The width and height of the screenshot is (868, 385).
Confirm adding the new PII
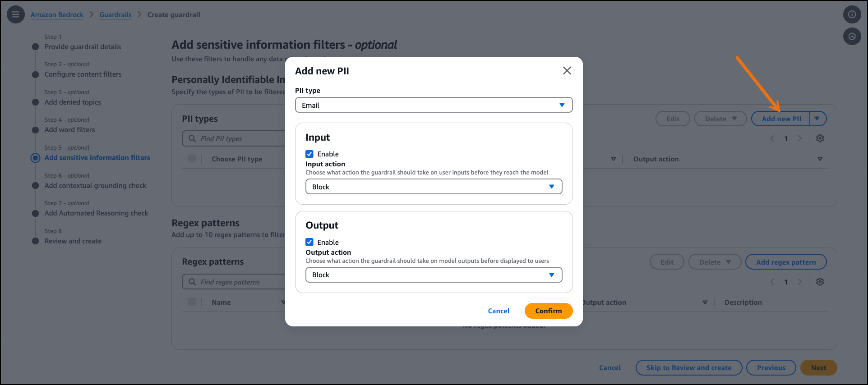pos(548,311)
